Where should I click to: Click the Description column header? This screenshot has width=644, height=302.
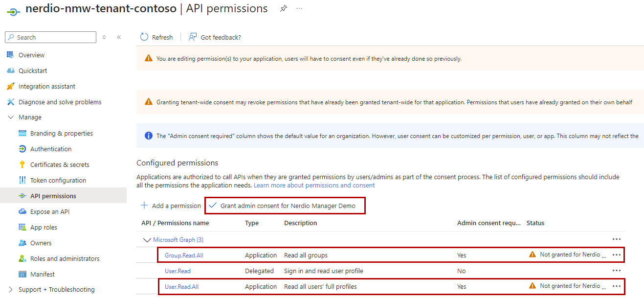pyautogui.click(x=301, y=223)
